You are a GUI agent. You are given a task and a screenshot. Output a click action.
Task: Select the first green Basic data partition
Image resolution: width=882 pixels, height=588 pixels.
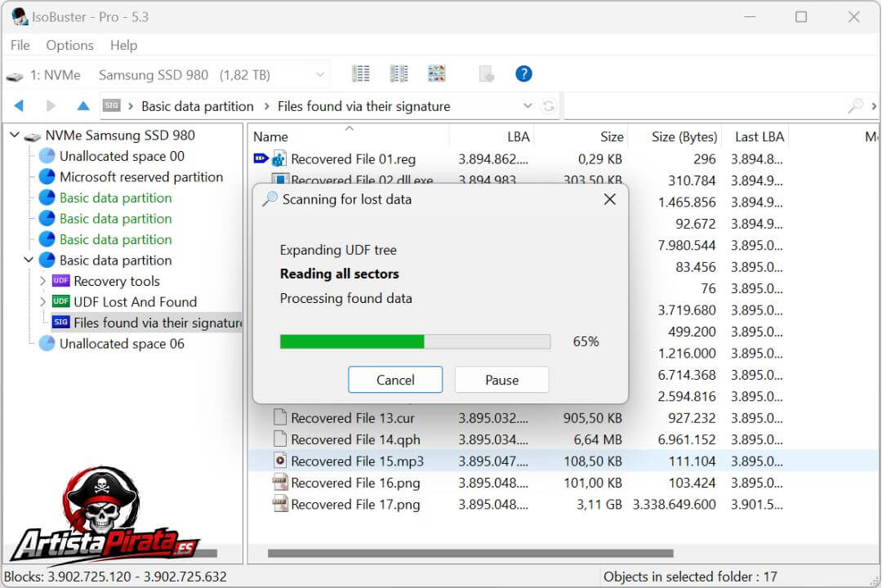115,198
